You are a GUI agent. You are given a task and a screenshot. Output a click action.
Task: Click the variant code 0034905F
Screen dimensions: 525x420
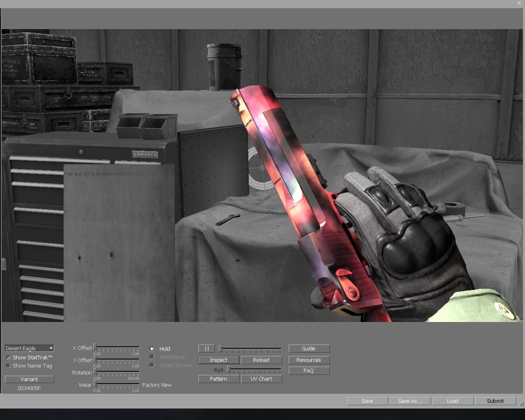30,388
